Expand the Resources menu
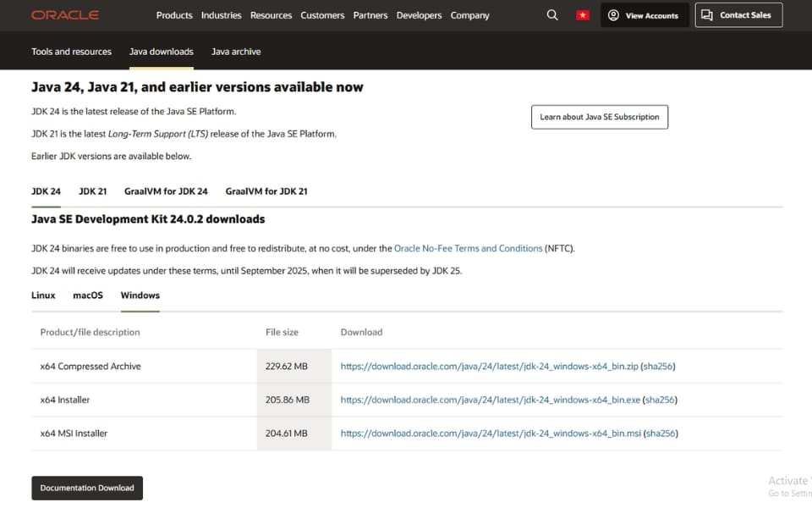 pos(271,15)
